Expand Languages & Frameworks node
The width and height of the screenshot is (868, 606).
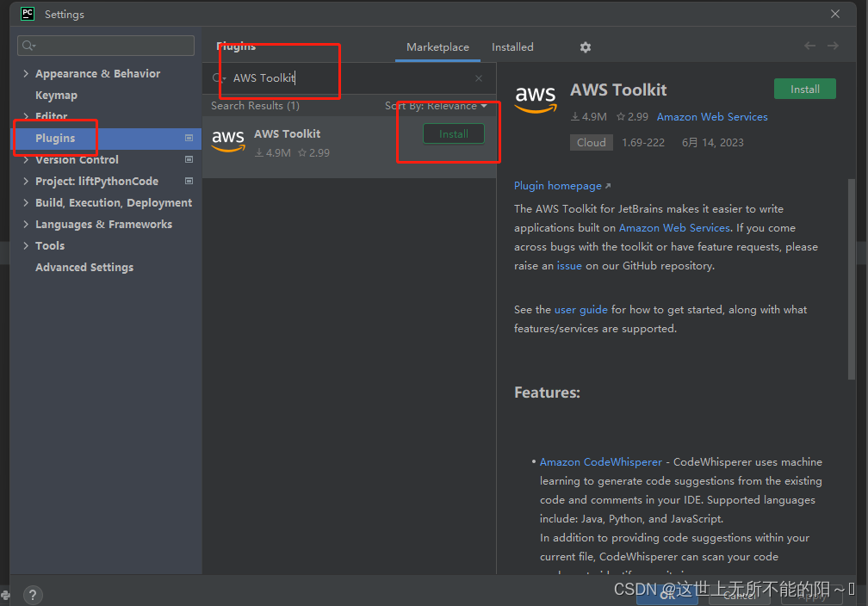point(26,224)
